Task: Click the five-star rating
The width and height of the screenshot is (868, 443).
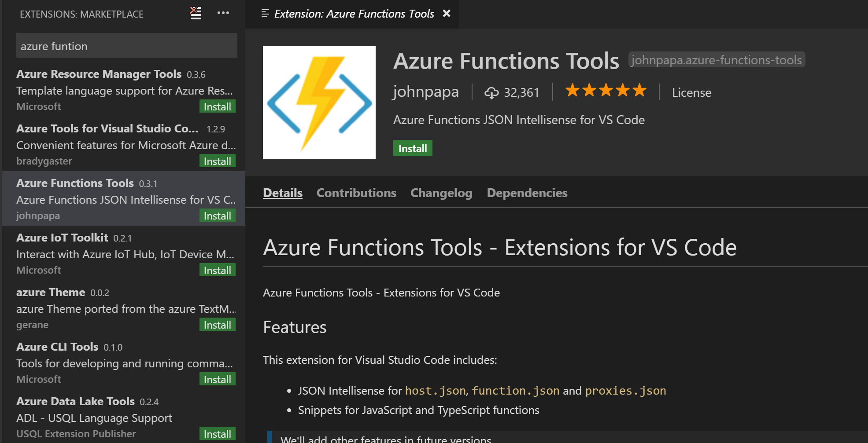Action: 606,91
